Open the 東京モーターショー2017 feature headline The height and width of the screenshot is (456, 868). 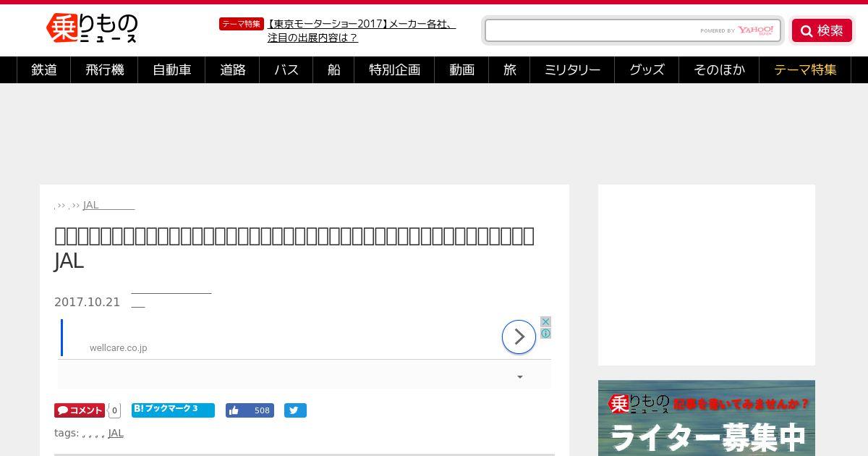(361, 30)
